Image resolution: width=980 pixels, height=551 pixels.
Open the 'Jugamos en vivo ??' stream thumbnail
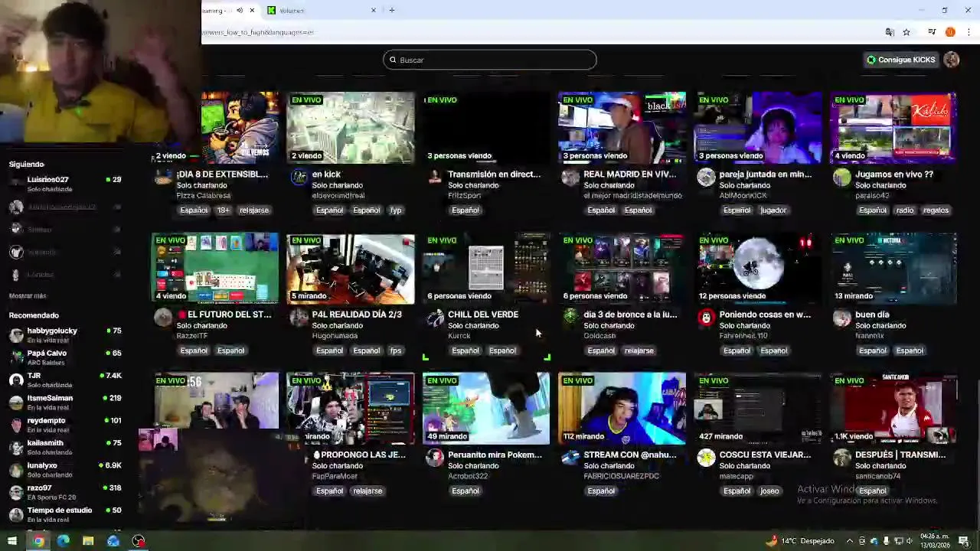pyautogui.click(x=893, y=128)
